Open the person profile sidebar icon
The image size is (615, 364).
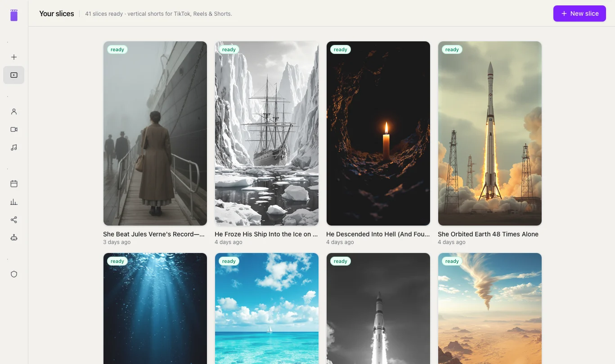14,111
